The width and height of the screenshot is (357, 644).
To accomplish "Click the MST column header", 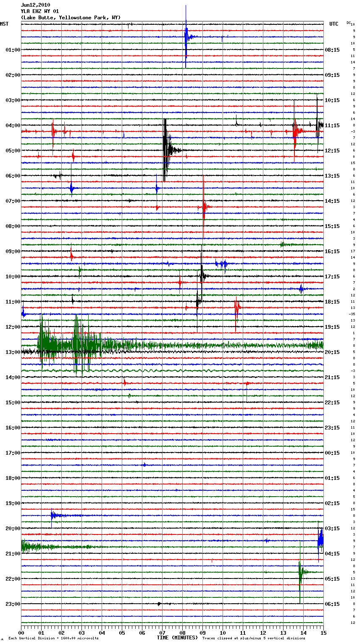I will point(4,24).
